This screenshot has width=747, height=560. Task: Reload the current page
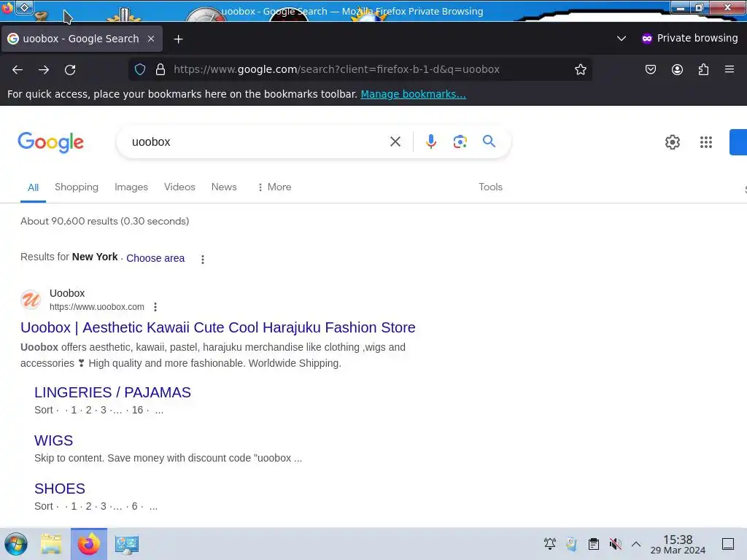[x=70, y=69]
